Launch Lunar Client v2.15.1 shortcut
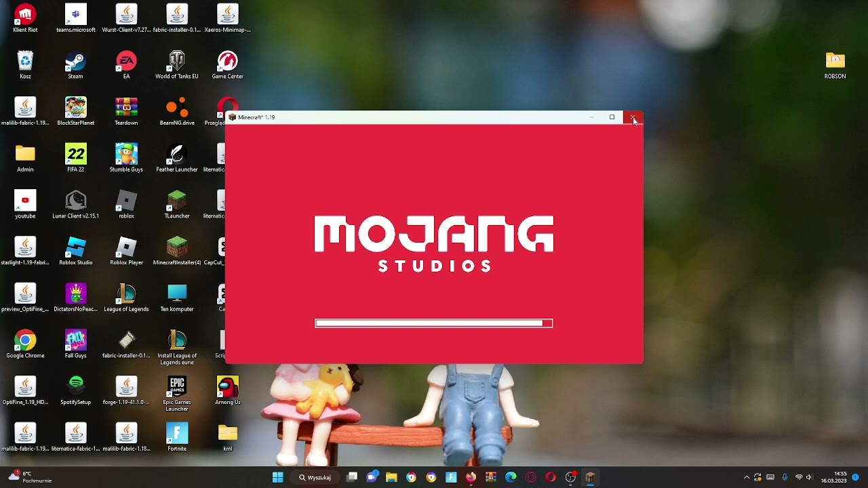The image size is (868, 488). [x=75, y=205]
